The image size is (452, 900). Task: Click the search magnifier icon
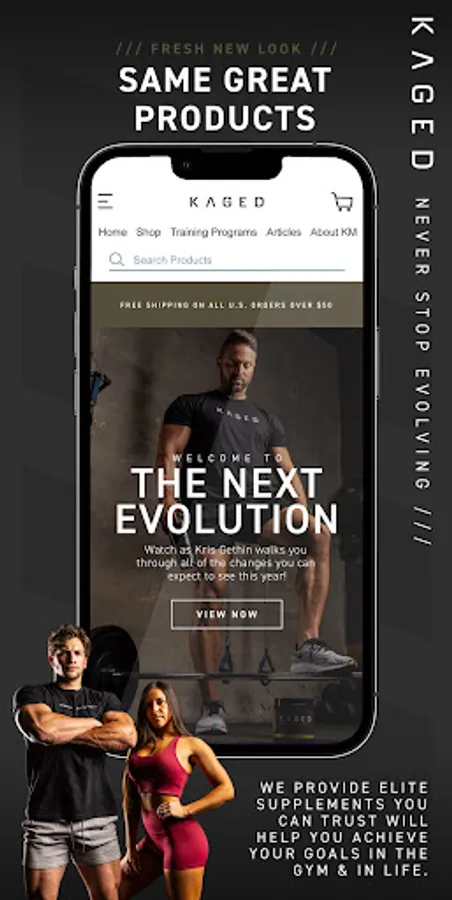(117, 259)
